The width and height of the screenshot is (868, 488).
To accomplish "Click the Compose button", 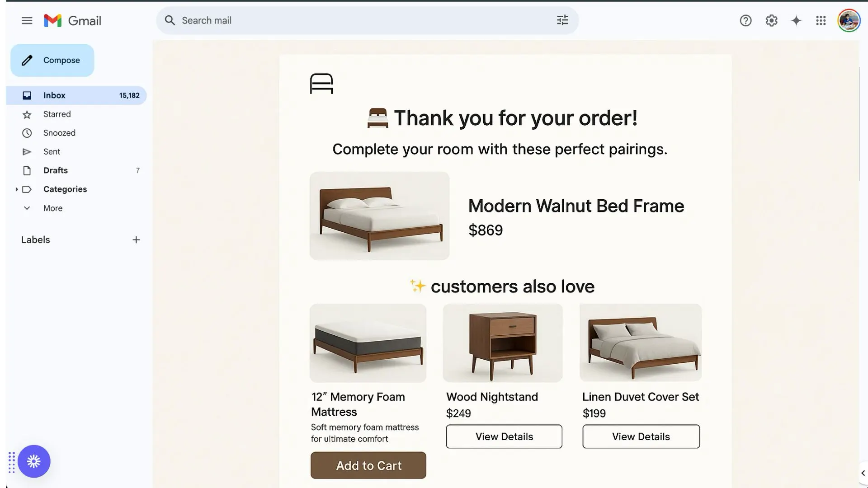I will 52,61.
